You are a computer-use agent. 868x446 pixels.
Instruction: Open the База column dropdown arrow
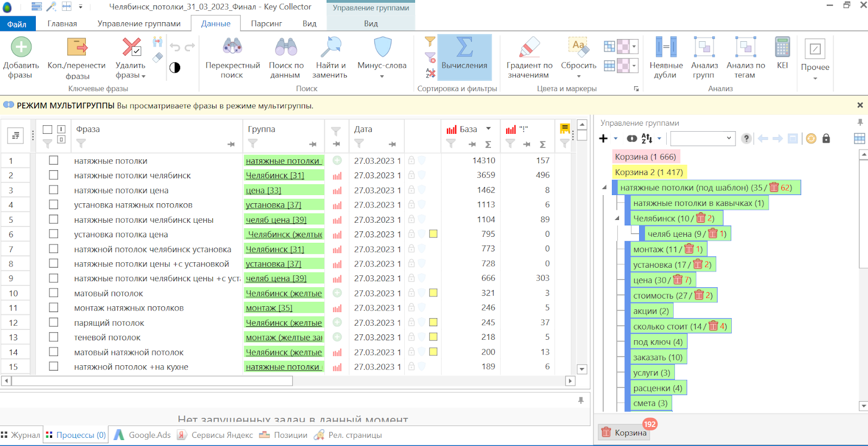488,128
